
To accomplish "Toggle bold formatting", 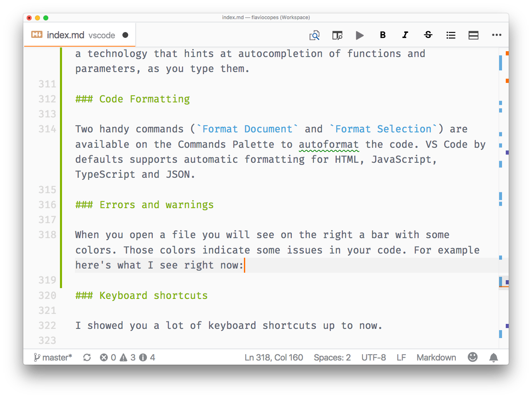I will coord(383,35).
